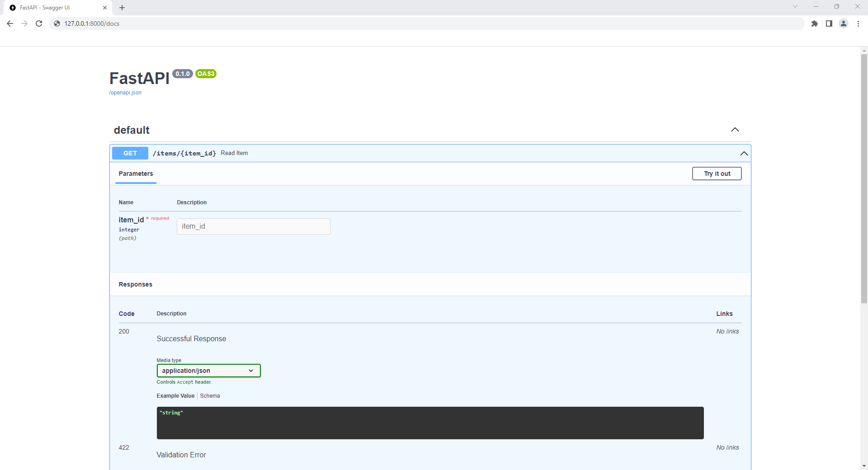The image size is (868, 470).
Task: Go back to previous page
Action: pyautogui.click(x=10, y=23)
